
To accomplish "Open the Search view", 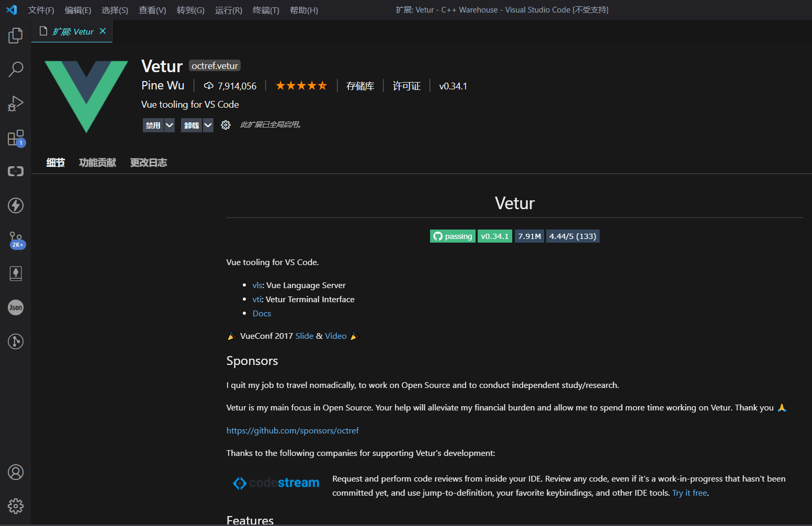I will [x=16, y=69].
